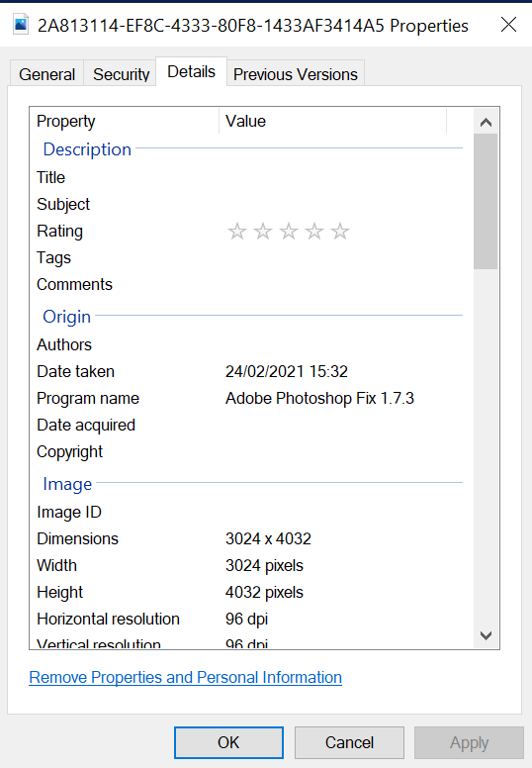
Task: Select the Date taken value
Action: point(287,371)
